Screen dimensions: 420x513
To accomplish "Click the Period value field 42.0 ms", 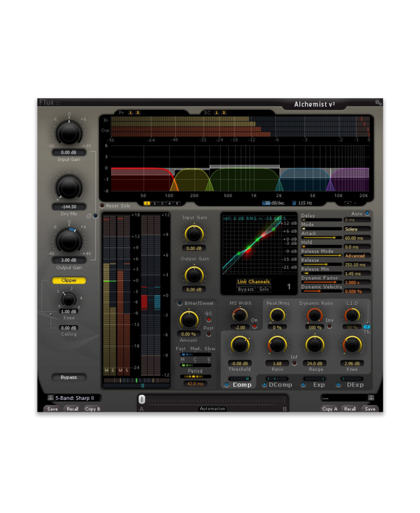I will [x=195, y=384].
